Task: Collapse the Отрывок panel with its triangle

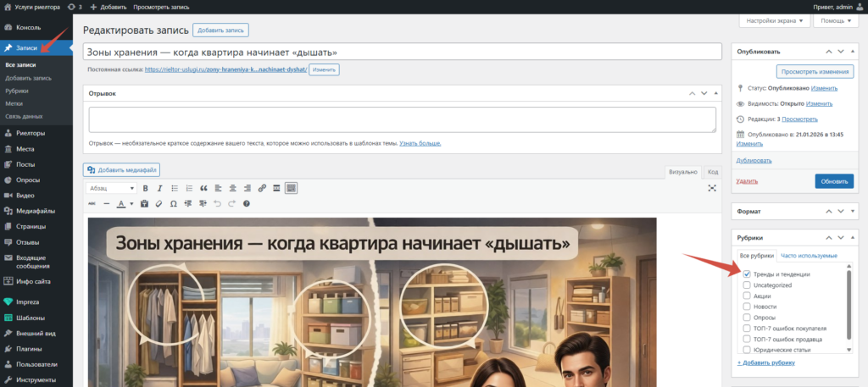Action: tap(715, 93)
